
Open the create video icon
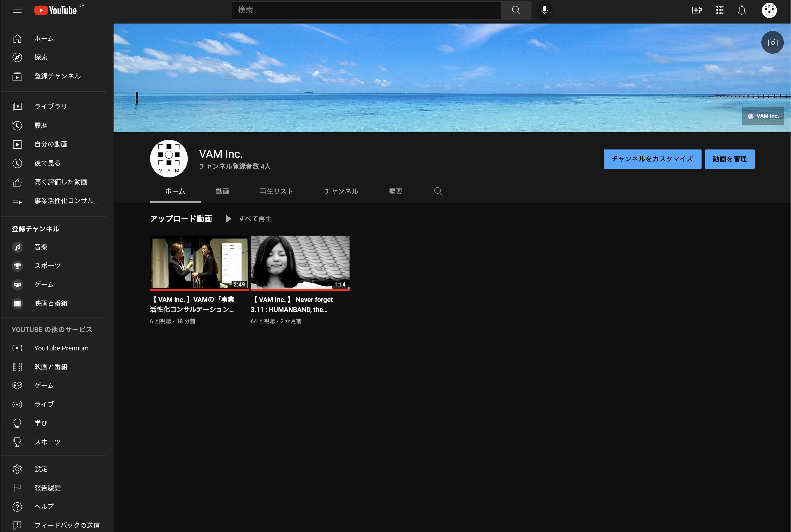[697, 10]
